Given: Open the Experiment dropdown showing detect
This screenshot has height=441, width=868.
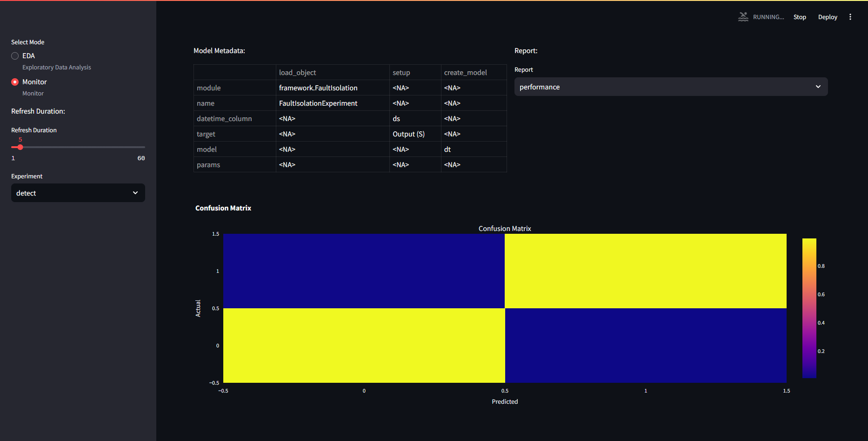Looking at the screenshot, I should click(78, 193).
